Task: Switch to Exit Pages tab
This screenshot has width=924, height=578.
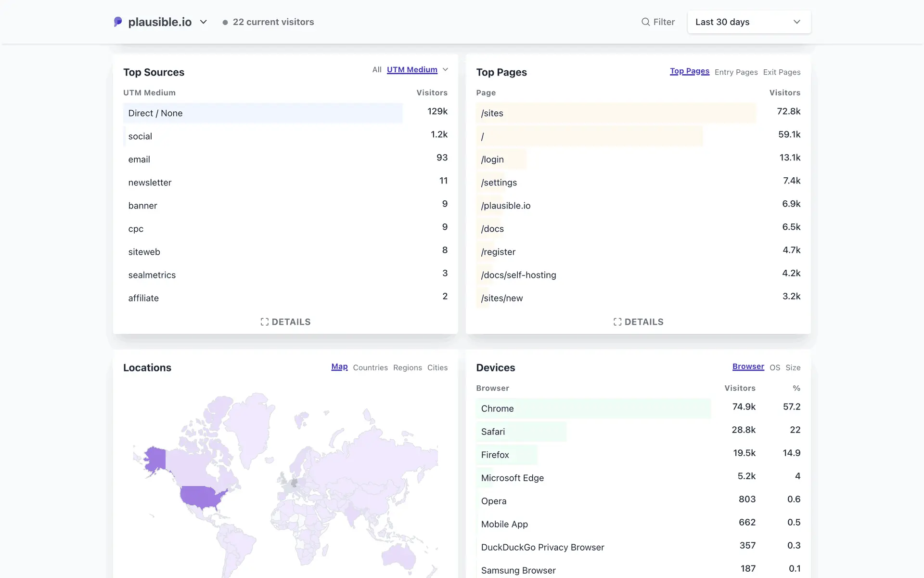Action: pos(782,72)
